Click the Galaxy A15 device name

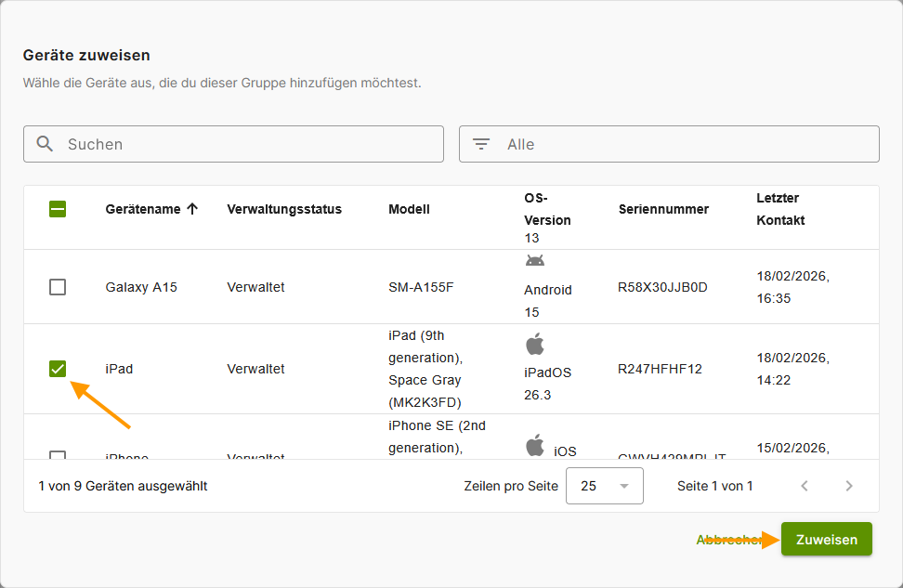[x=141, y=287]
